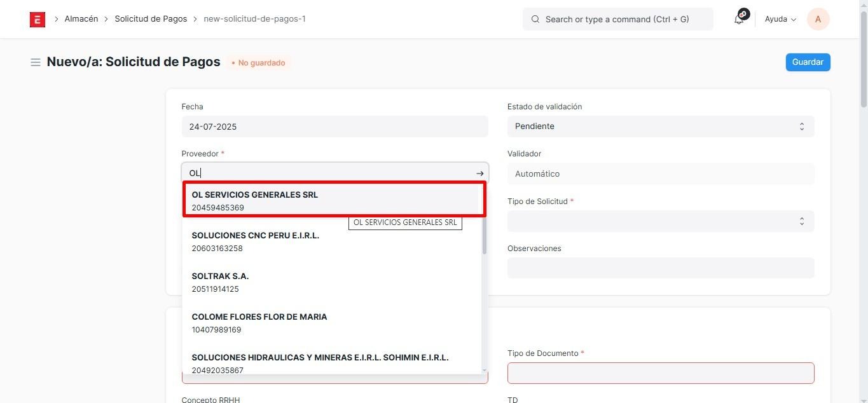868x403 pixels.
Task: Click the supplier dropdown list scrollbar
Action: tap(484, 235)
